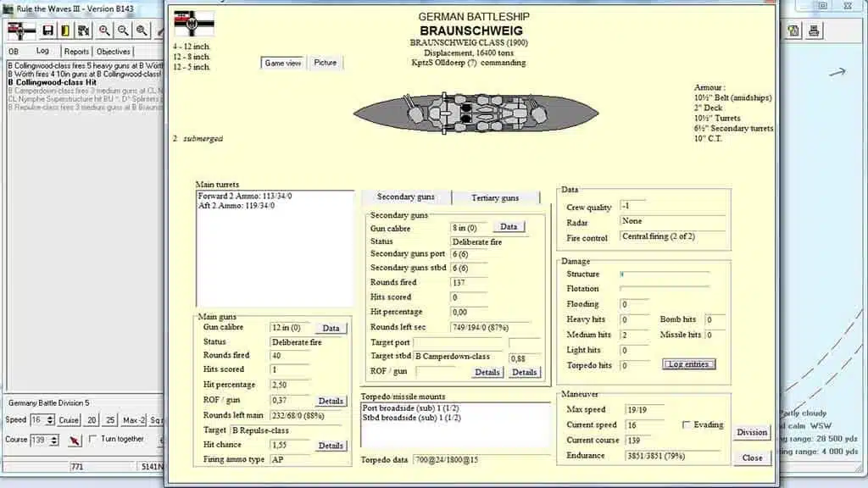Set division speed to 20
Image resolution: width=868 pixels, height=488 pixels.
[x=92, y=420]
